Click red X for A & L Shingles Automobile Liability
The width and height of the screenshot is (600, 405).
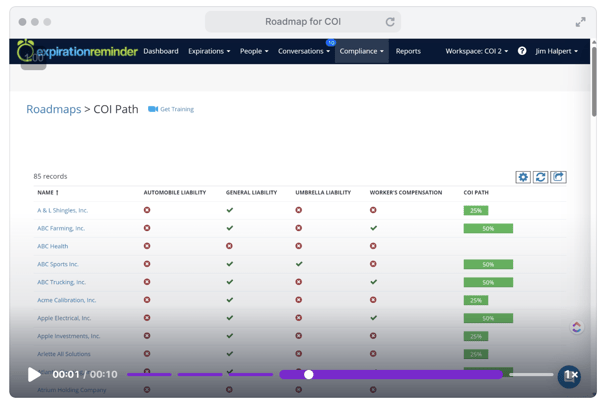tap(147, 210)
